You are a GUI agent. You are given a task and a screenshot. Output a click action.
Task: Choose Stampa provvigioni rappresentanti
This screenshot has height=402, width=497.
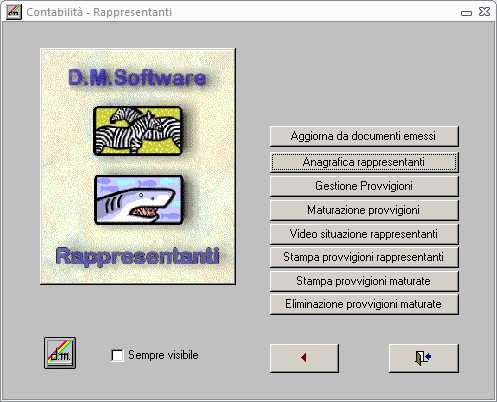(364, 257)
